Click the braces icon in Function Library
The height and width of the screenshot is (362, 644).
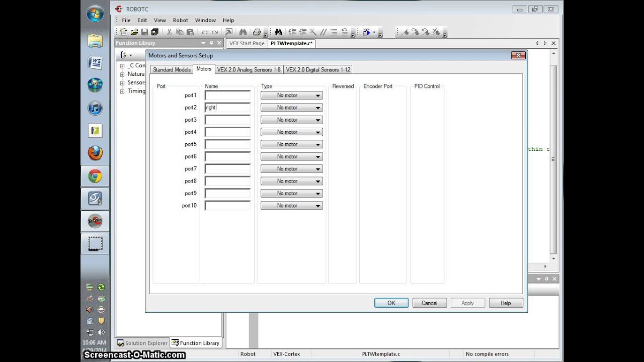click(x=124, y=55)
